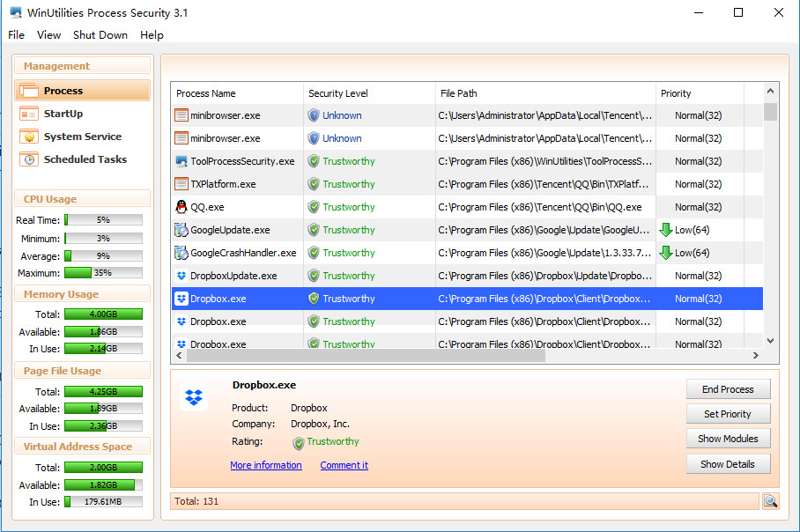Click the Low priority green arrow for GoogleCrashHandler.exe
800x532 pixels.
click(x=665, y=253)
